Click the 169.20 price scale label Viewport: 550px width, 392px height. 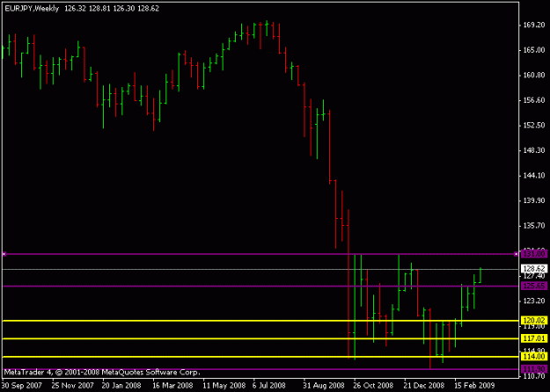click(534, 25)
